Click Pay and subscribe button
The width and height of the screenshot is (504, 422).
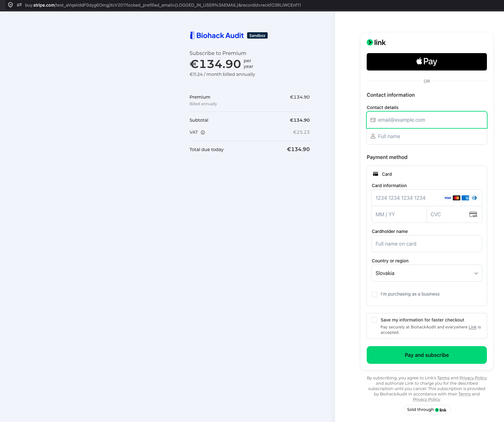(x=427, y=355)
